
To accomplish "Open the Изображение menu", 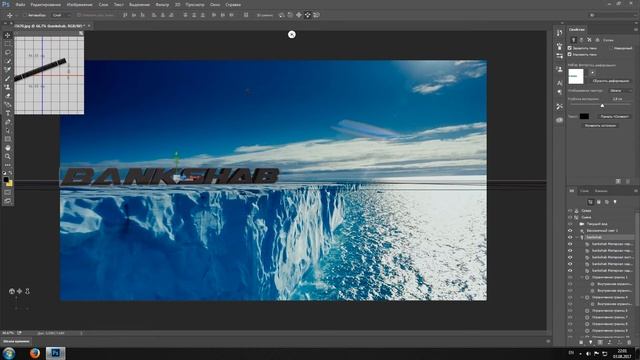I will pyautogui.click(x=80, y=5).
